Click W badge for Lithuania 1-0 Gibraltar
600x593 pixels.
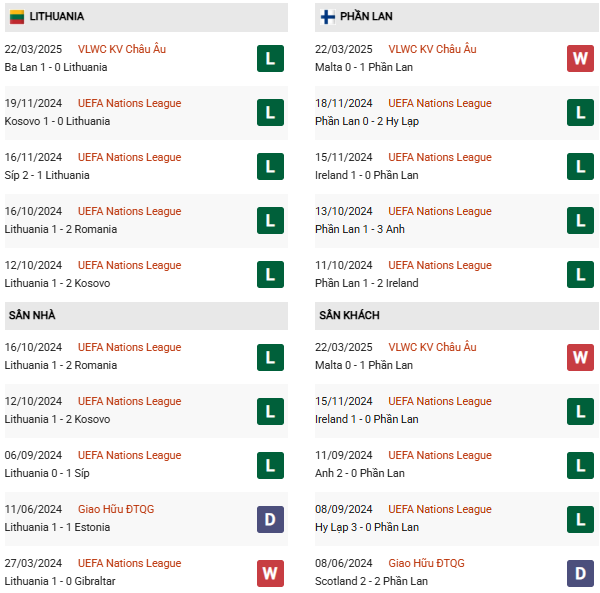coord(270,573)
